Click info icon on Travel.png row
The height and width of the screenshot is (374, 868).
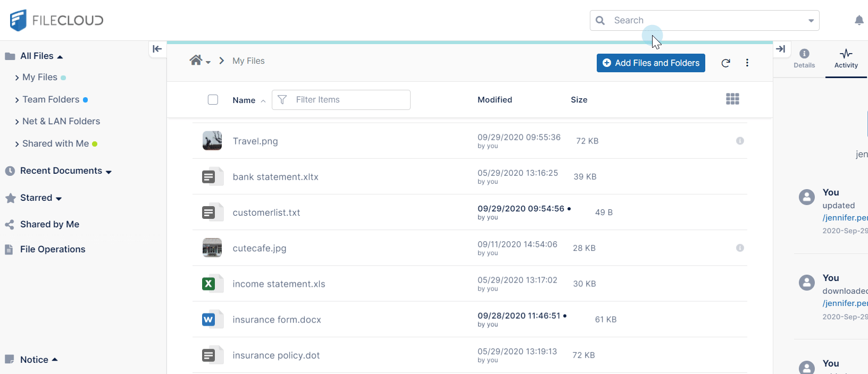(740, 141)
